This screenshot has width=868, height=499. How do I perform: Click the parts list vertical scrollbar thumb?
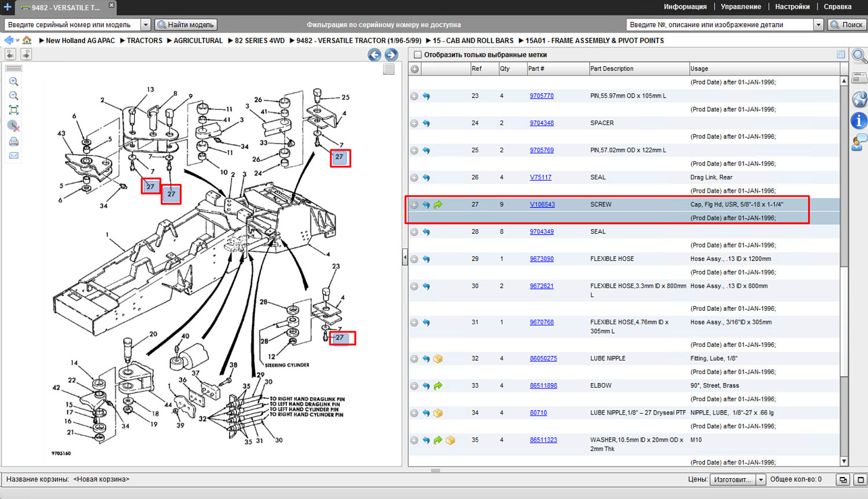click(x=844, y=321)
